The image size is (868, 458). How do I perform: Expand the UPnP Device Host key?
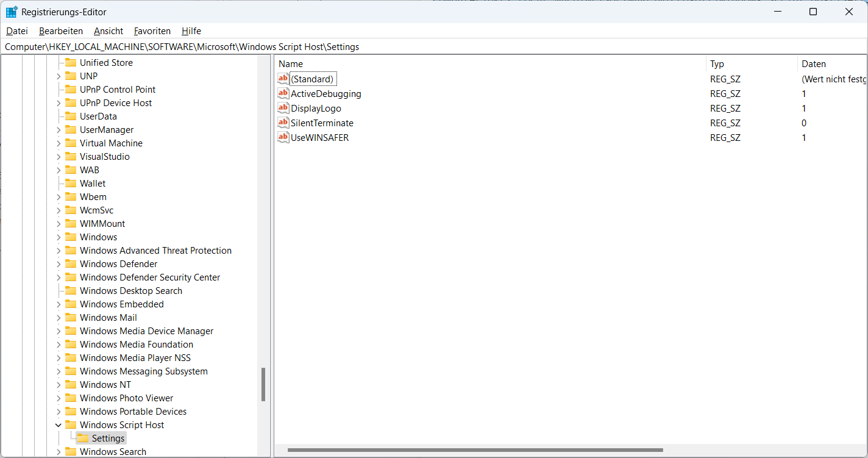(x=59, y=103)
